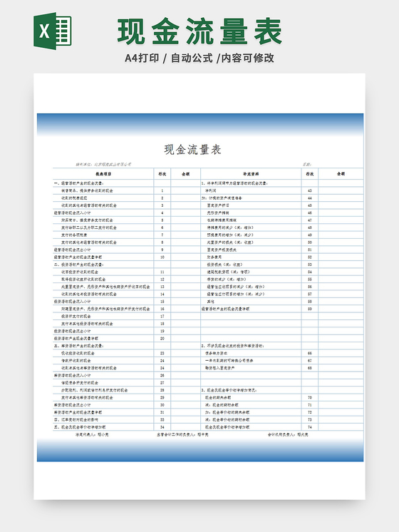Click the A4打印 / 自动公式 /内容可修改 subtitle
The width and height of the screenshot is (399, 532).
point(199,58)
